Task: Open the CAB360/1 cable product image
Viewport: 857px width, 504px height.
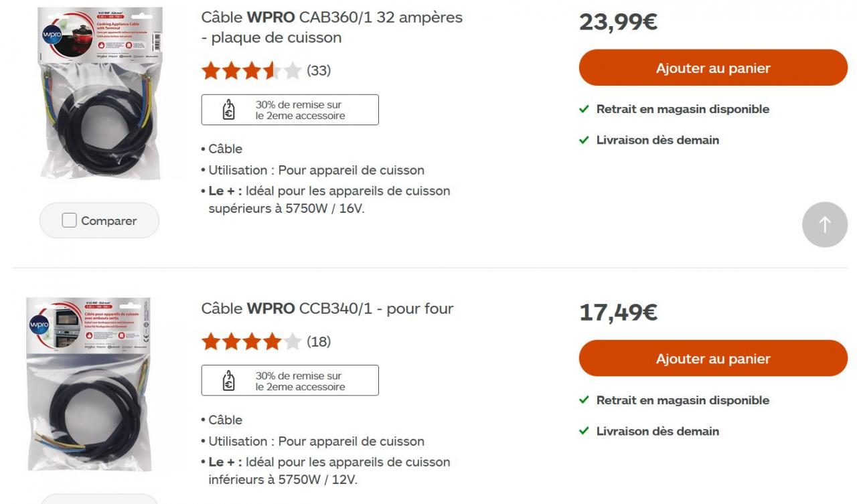Action: pyautogui.click(x=99, y=94)
